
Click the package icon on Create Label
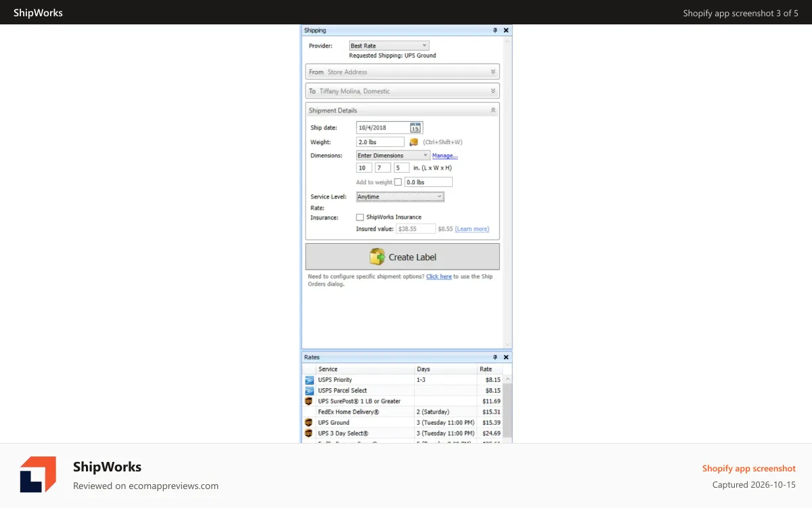point(377,257)
